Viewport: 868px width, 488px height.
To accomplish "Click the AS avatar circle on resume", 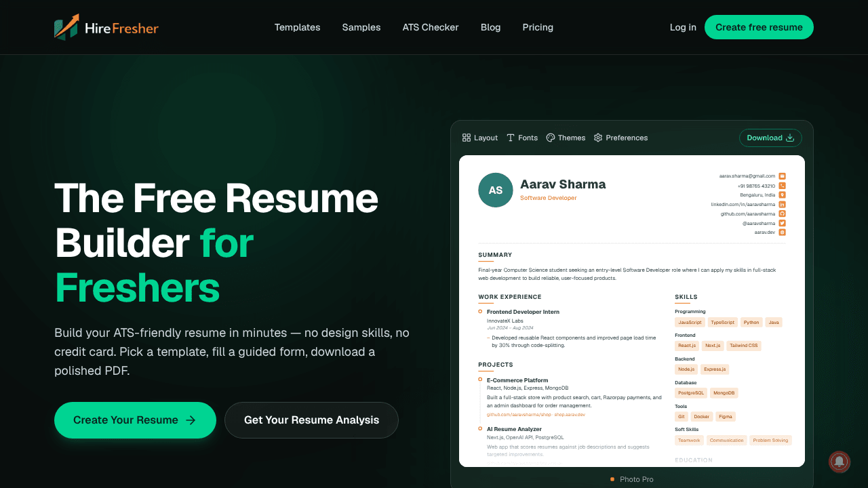I will pos(496,190).
